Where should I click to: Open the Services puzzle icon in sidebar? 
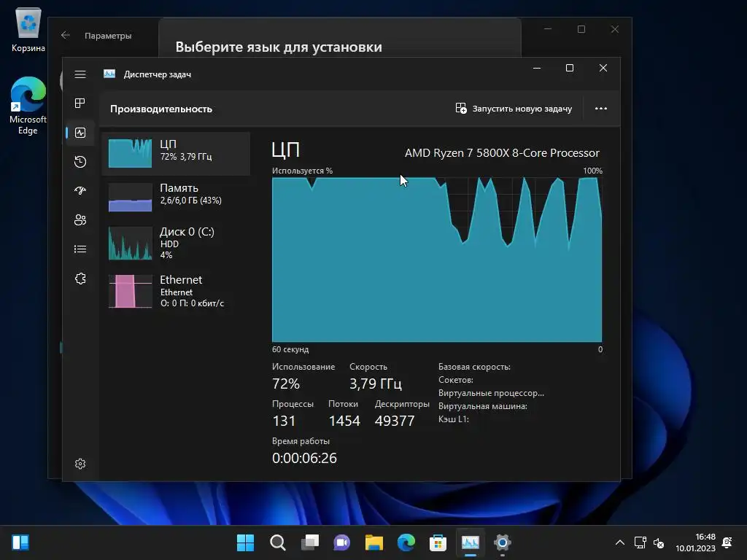[80, 279]
